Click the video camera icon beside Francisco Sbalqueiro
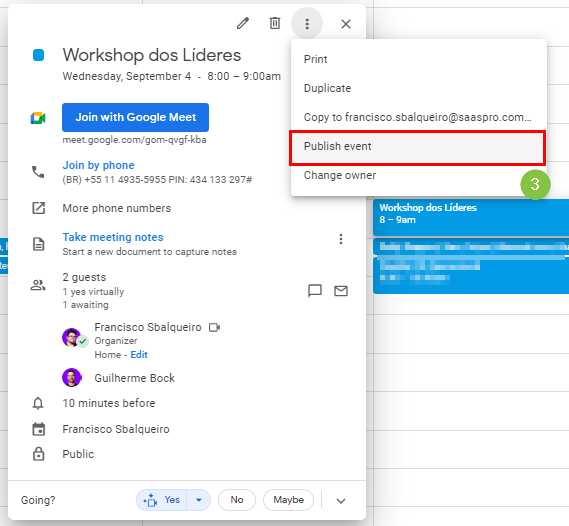 point(214,328)
